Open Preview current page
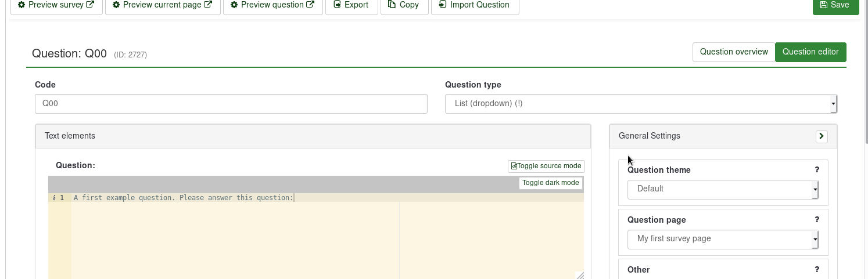The height and width of the screenshot is (279, 868). click(x=163, y=5)
